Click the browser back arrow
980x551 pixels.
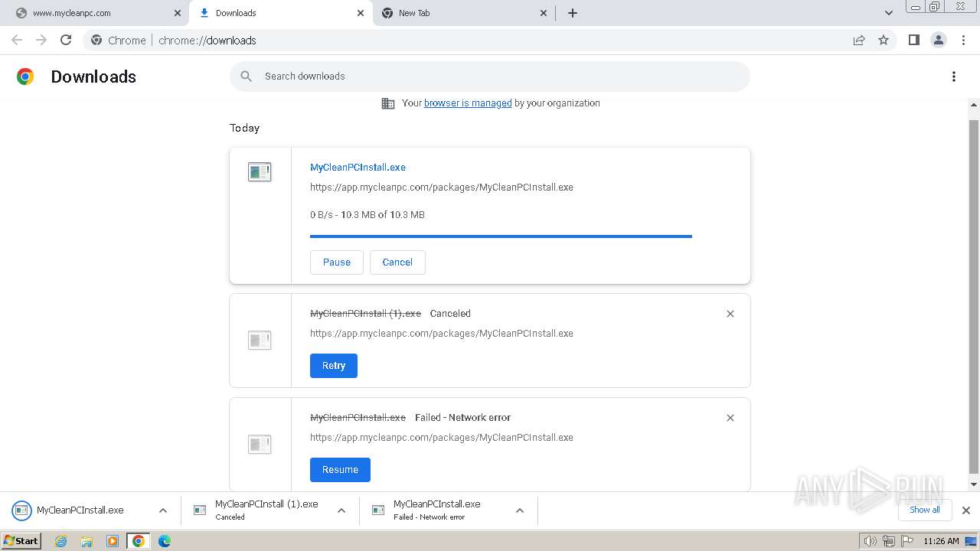[x=17, y=41]
